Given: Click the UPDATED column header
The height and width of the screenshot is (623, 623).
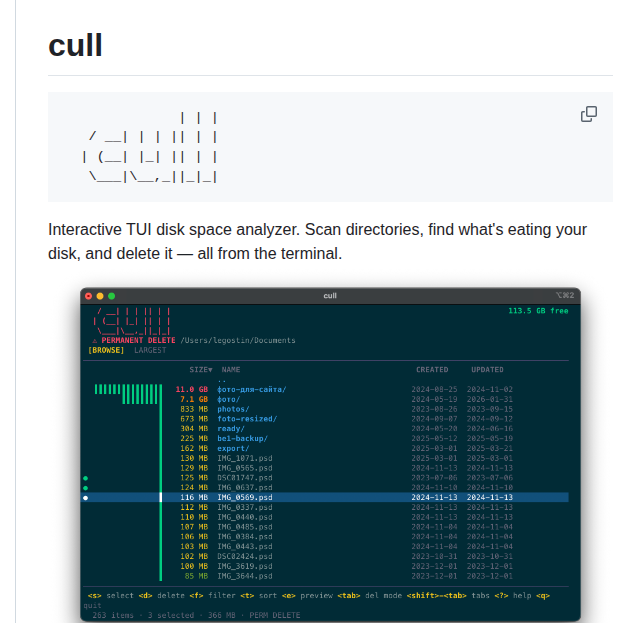Looking at the screenshot, I should tap(487, 370).
